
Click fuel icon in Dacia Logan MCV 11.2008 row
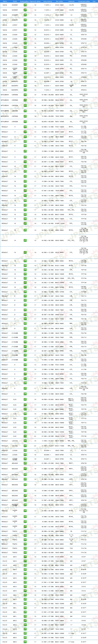click(x=25, y=69)
